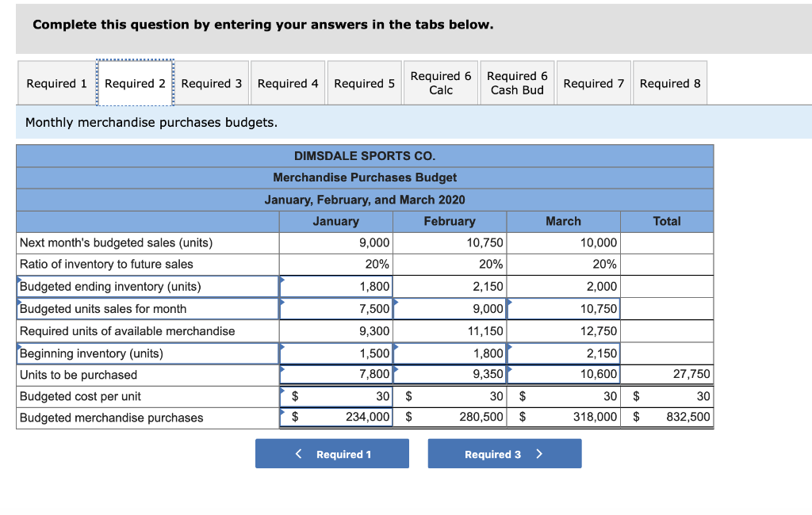Edit January budgeted ending inventory 1,800
This screenshot has width=812, height=515.
coord(335,287)
